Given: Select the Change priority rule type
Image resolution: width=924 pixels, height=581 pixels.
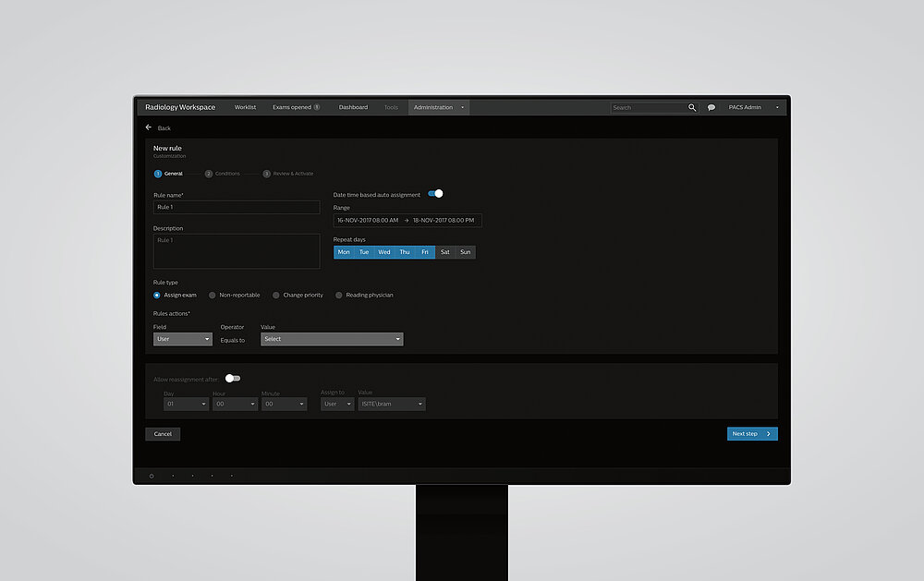Looking at the screenshot, I should 276,295.
